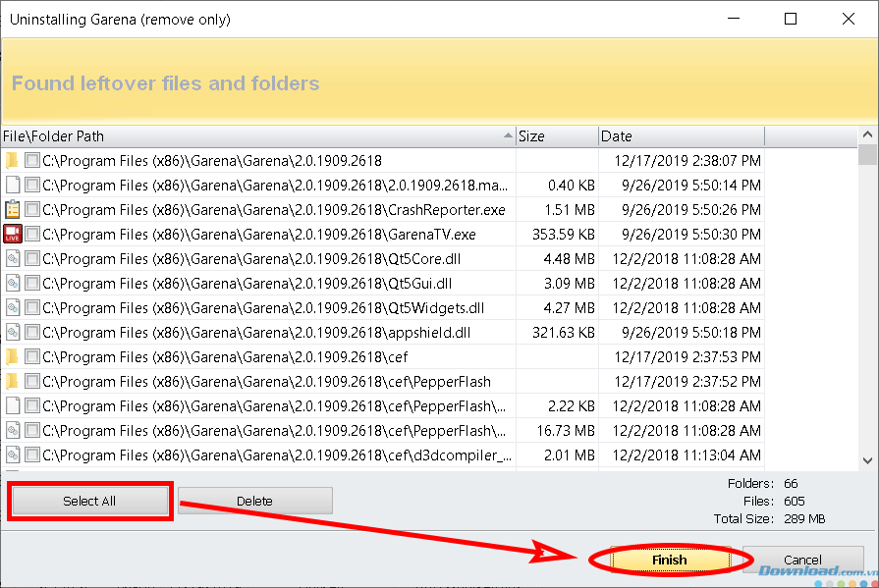Click the Folders count value 66
The image size is (879, 588).
791,483
